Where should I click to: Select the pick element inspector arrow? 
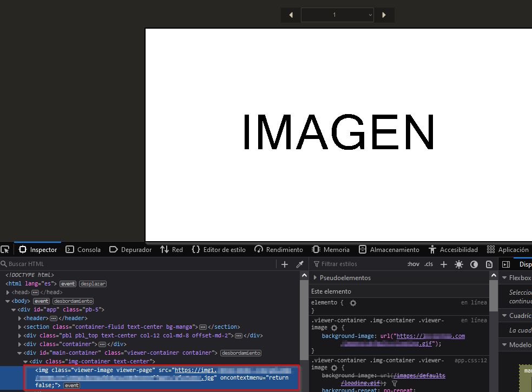tap(5, 249)
